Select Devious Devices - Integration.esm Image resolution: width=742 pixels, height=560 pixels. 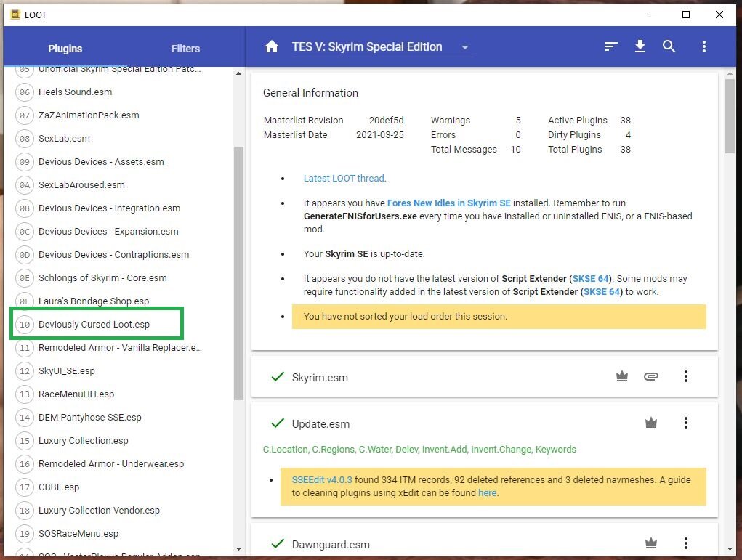(x=109, y=208)
